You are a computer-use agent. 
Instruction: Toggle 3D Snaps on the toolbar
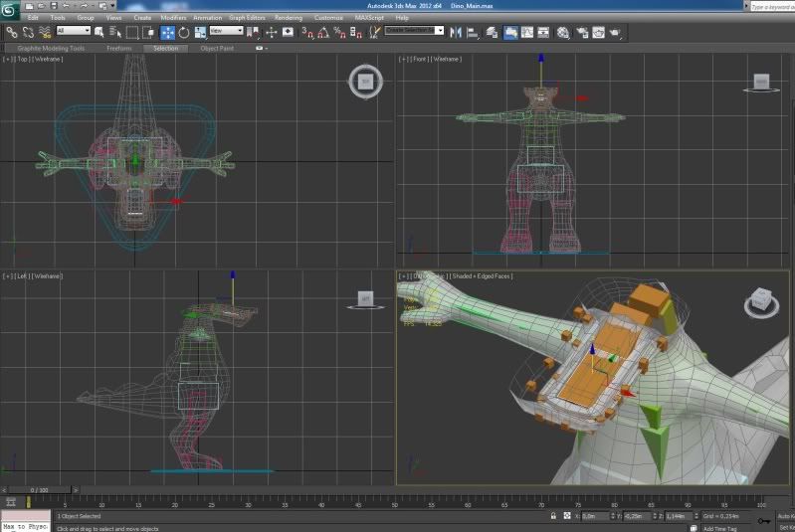coord(307,32)
